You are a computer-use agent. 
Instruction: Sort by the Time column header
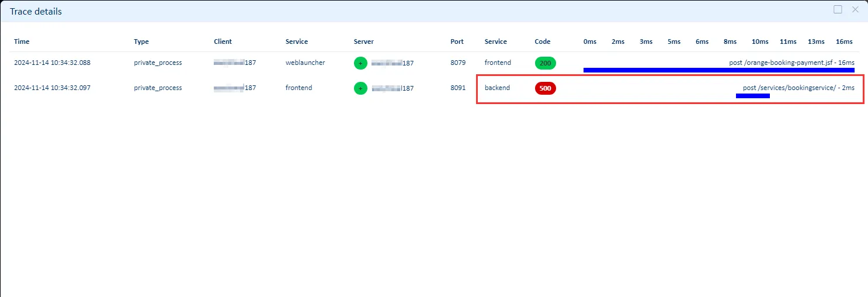[22, 42]
